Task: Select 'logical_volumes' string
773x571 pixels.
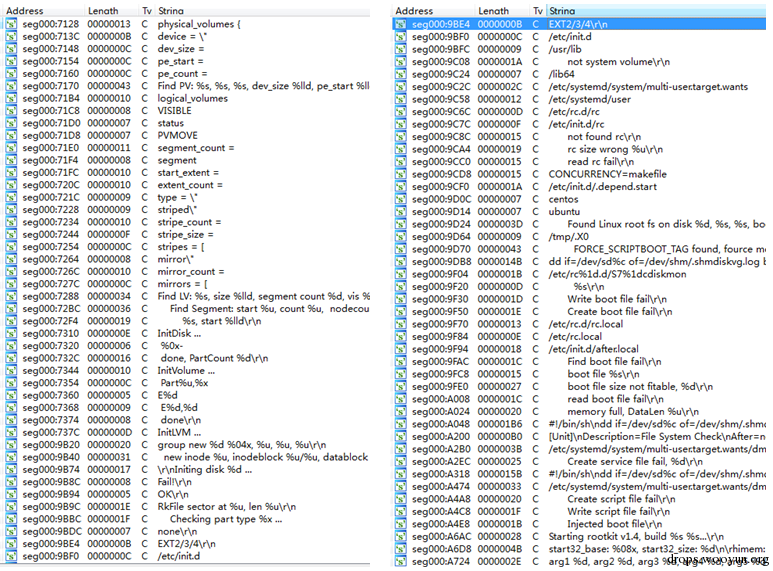Action: [192, 98]
